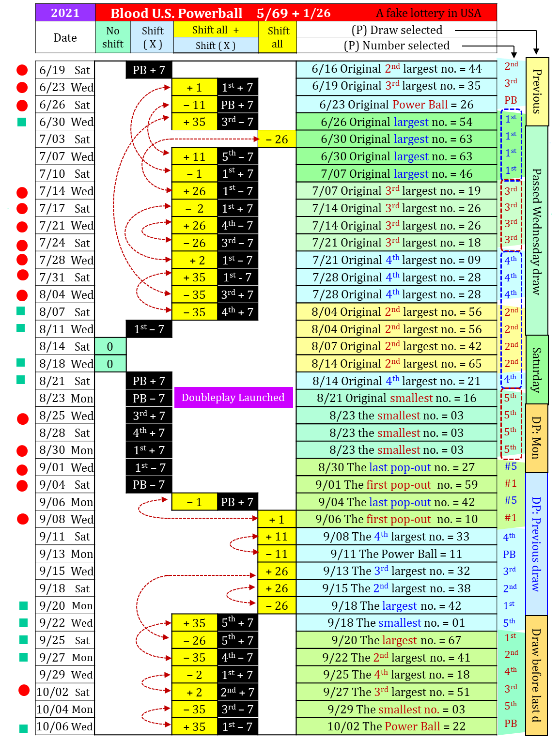The height and width of the screenshot is (741, 560).
Task: Click yellow '– 26' in 7/03 row
Action: (x=277, y=139)
